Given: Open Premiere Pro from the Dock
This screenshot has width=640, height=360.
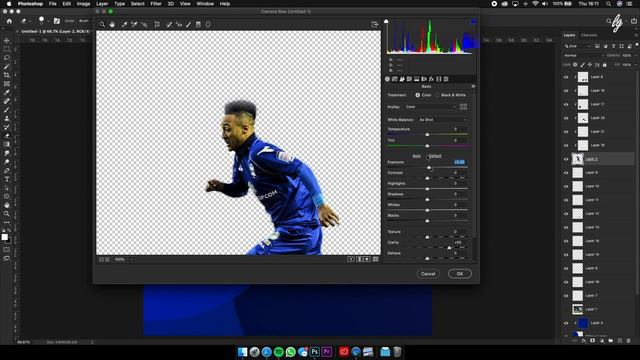Looking at the screenshot, I should click(327, 351).
